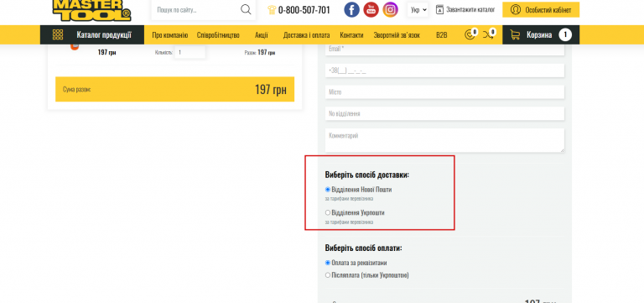Select Відділення Укрпошти delivery option
The image size is (644, 303).
[328, 212]
